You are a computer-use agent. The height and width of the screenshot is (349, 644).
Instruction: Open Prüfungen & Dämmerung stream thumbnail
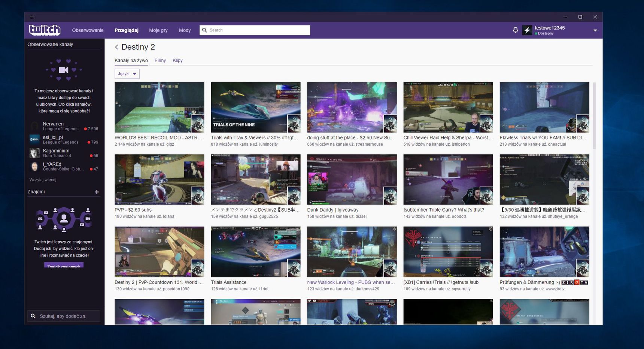pyautogui.click(x=544, y=252)
